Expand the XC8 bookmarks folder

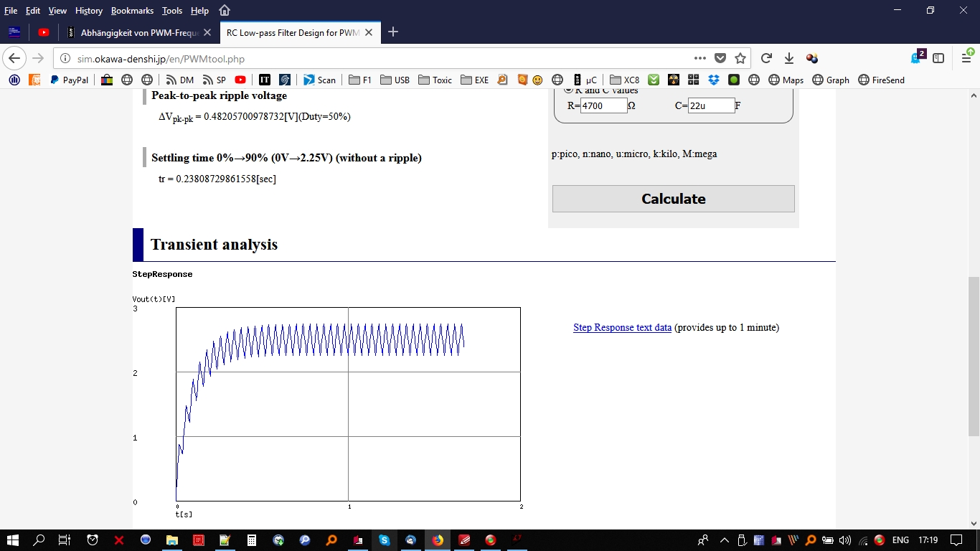coord(624,80)
